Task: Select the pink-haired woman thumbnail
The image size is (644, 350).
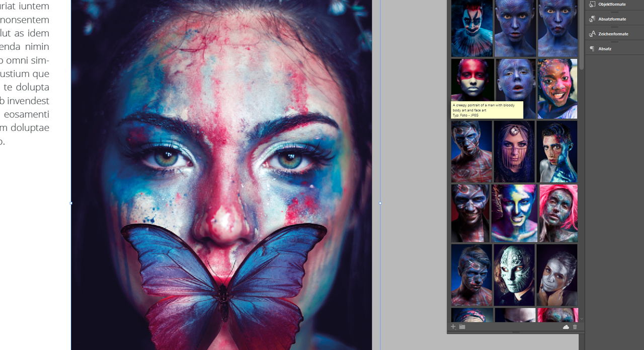Action: [x=558, y=213]
